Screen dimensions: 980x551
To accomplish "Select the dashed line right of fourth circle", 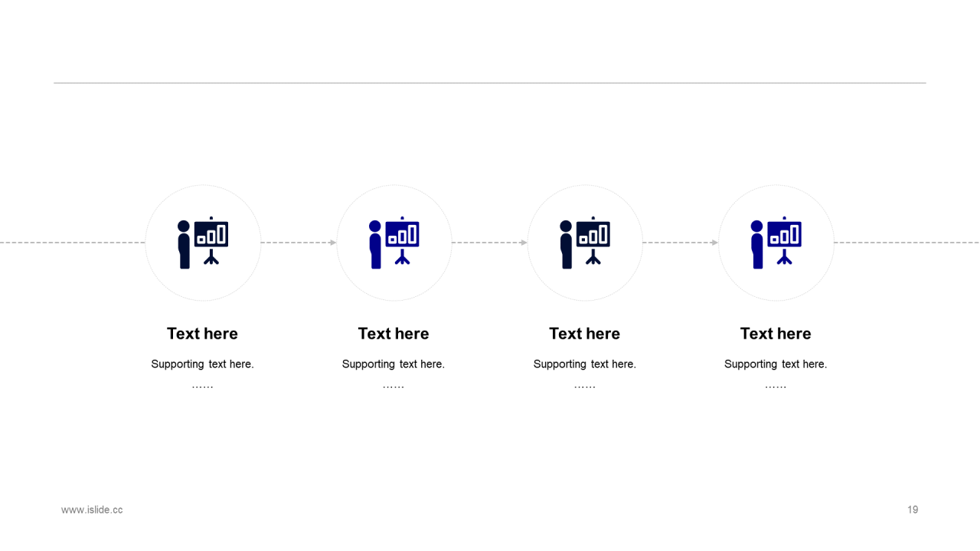I will (906, 243).
